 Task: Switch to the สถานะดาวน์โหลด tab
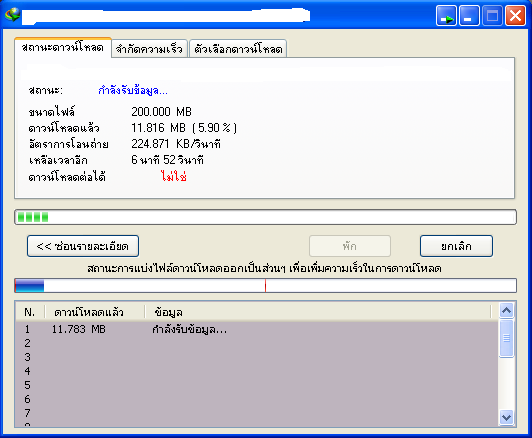(x=63, y=47)
